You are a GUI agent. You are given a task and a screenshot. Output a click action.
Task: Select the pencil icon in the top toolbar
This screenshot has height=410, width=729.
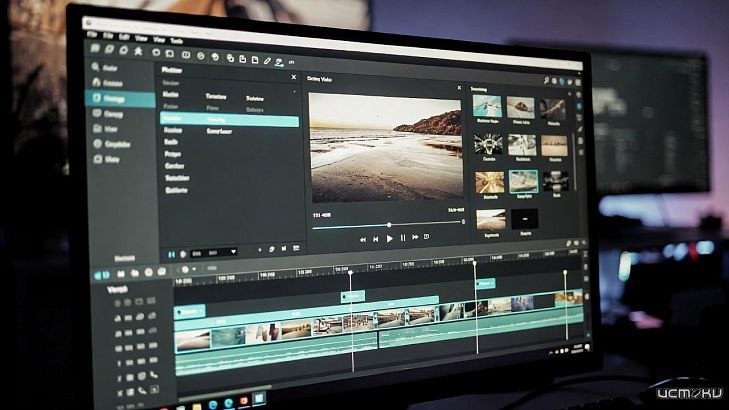click(x=267, y=60)
